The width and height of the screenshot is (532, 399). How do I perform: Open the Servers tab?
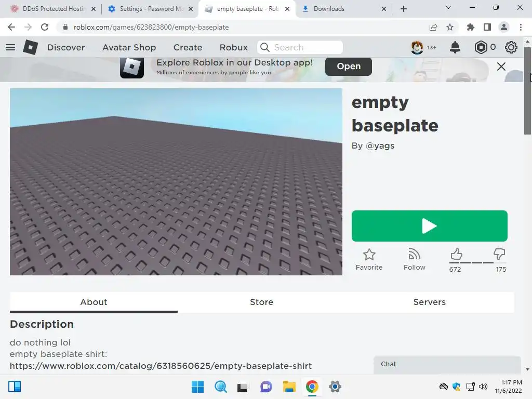tap(430, 302)
